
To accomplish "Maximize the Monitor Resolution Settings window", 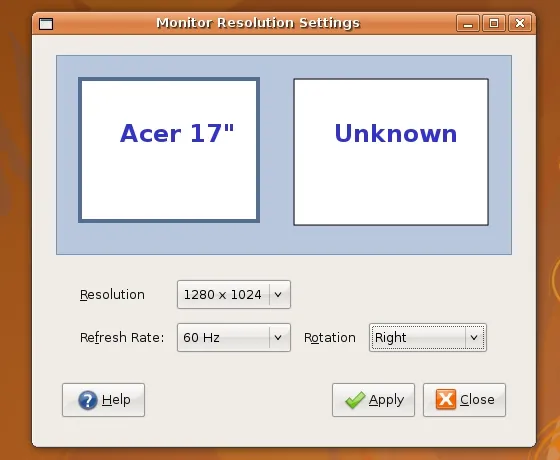I will pos(494,23).
